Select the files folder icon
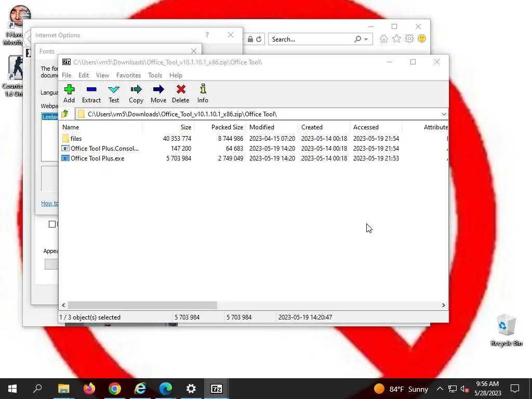Screen dimensions: 532x399 (65, 138)
